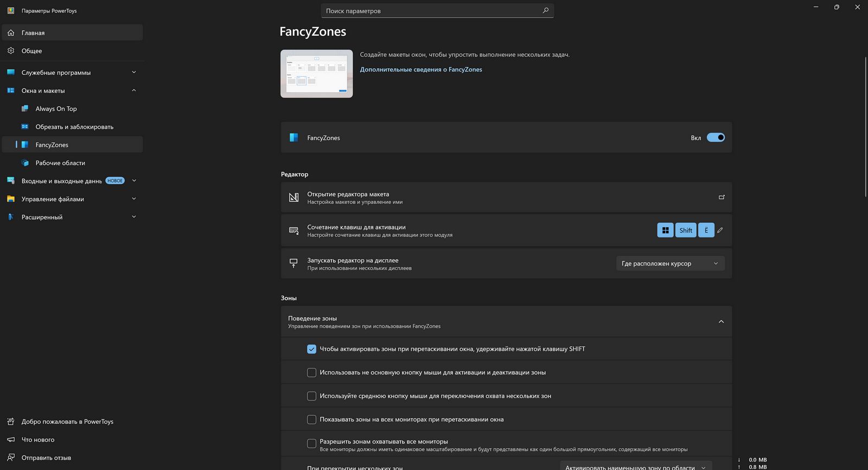Open Always On Top in sidebar
The image size is (868, 470).
[56, 109]
